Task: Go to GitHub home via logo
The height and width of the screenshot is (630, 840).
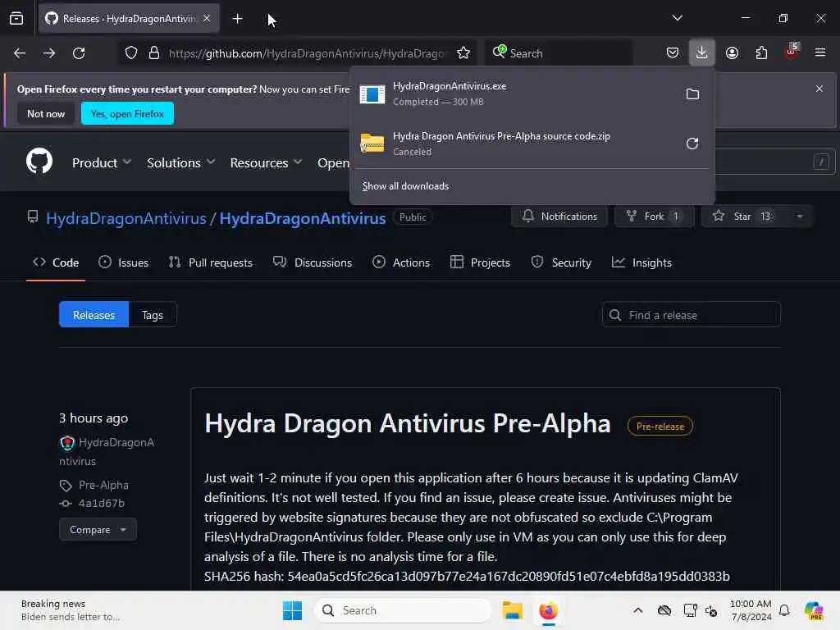Action: (x=39, y=161)
